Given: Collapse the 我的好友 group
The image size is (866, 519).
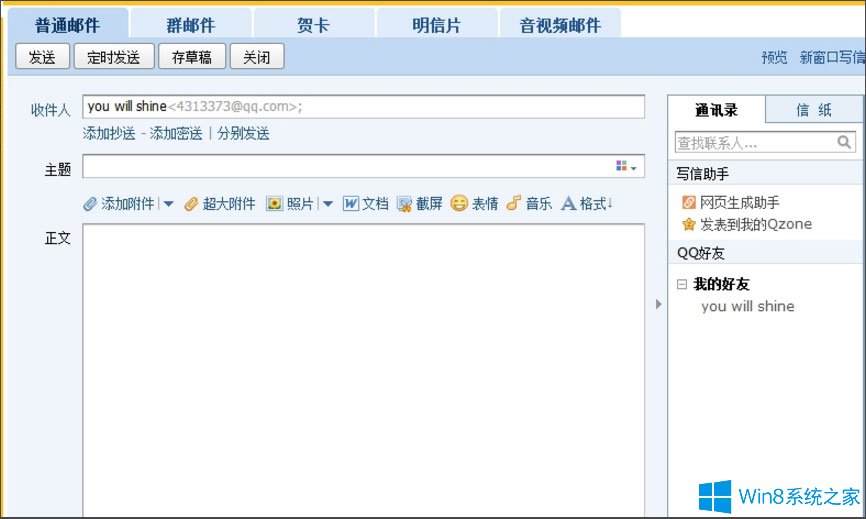Looking at the screenshot, I should pos(682,284).
